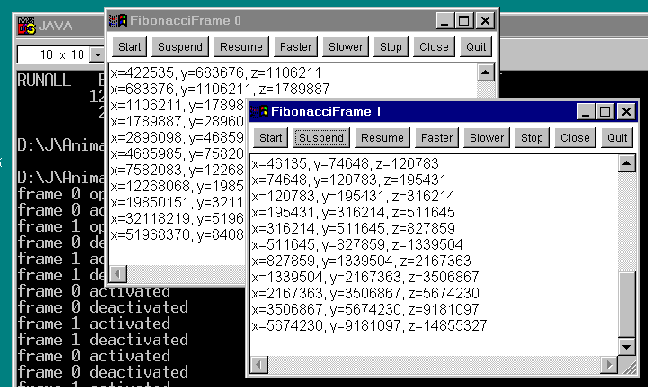Image resolution: width=648 pixels, height=387 pixels.
Task: Click Quit in FibonacciFrame 1
Action: 617,138
